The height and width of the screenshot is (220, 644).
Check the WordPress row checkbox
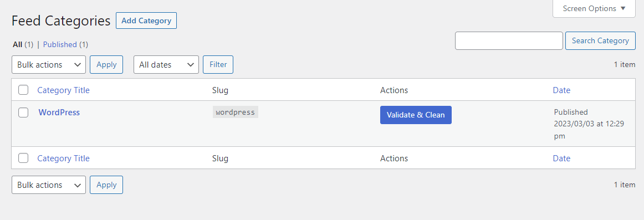(23, 112)
